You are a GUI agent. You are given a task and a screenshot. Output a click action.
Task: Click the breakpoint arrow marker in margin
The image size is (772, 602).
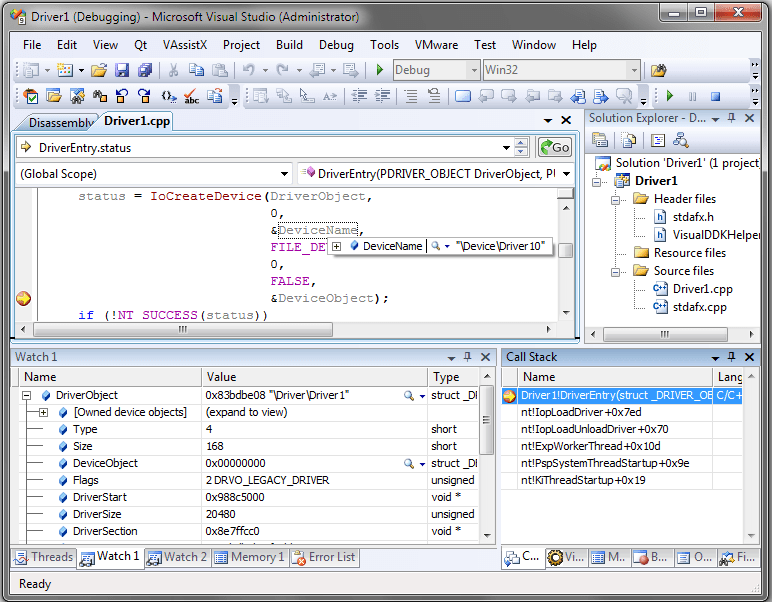23,298
